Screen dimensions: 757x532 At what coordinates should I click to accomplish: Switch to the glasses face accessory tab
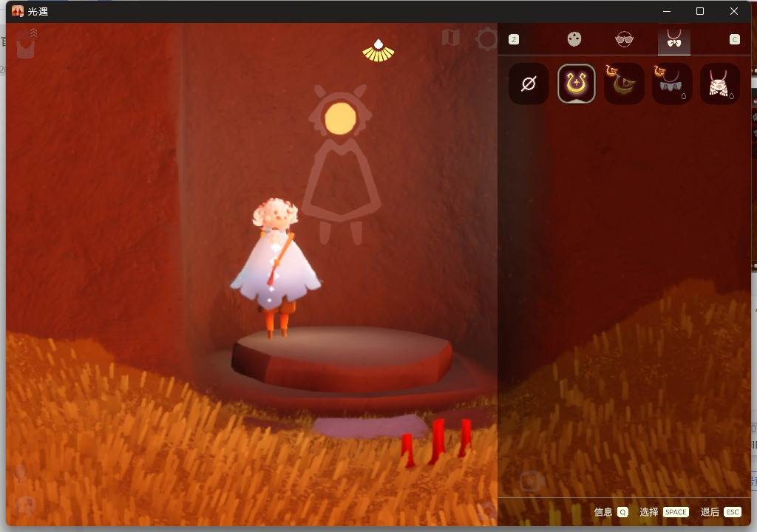(624, 39)
